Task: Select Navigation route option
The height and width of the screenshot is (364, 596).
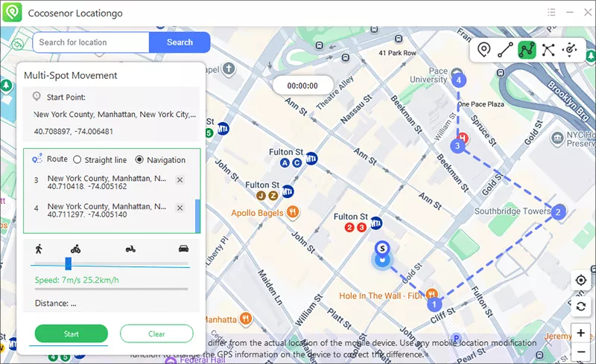Action: pyautogui.click(x=139, y=160)
